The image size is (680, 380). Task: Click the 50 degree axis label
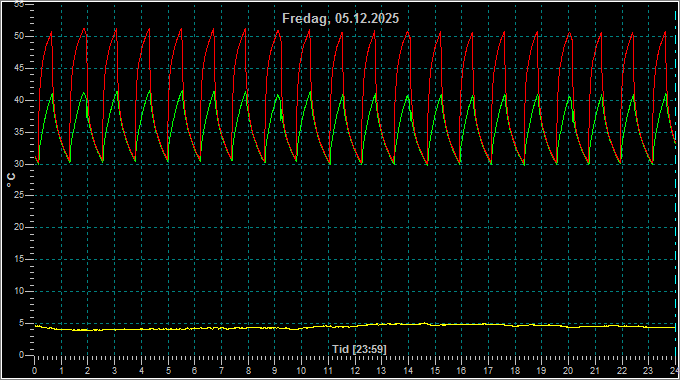coord(19,36)
